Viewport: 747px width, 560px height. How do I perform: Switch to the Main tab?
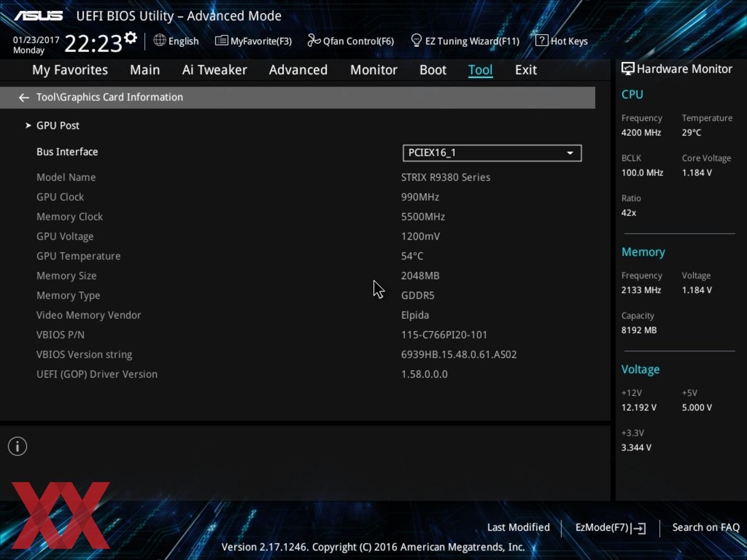145,70
